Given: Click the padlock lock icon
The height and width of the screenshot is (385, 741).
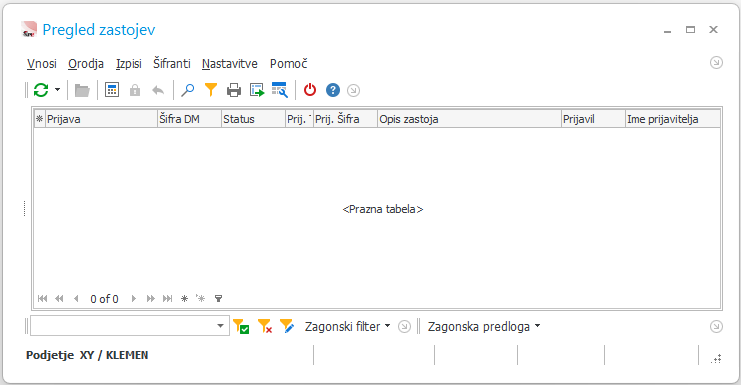Looking at the screenshot, I should click(135, 90).
